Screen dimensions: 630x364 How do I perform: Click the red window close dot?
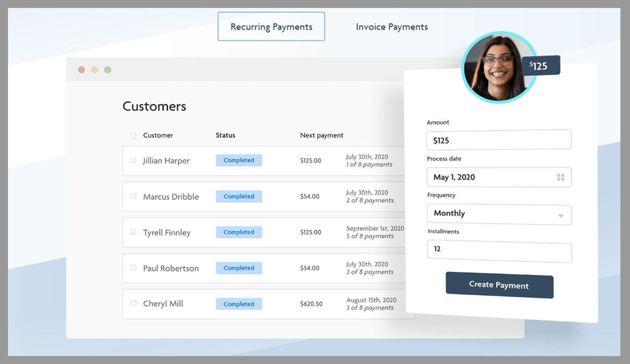click(81, 70)
